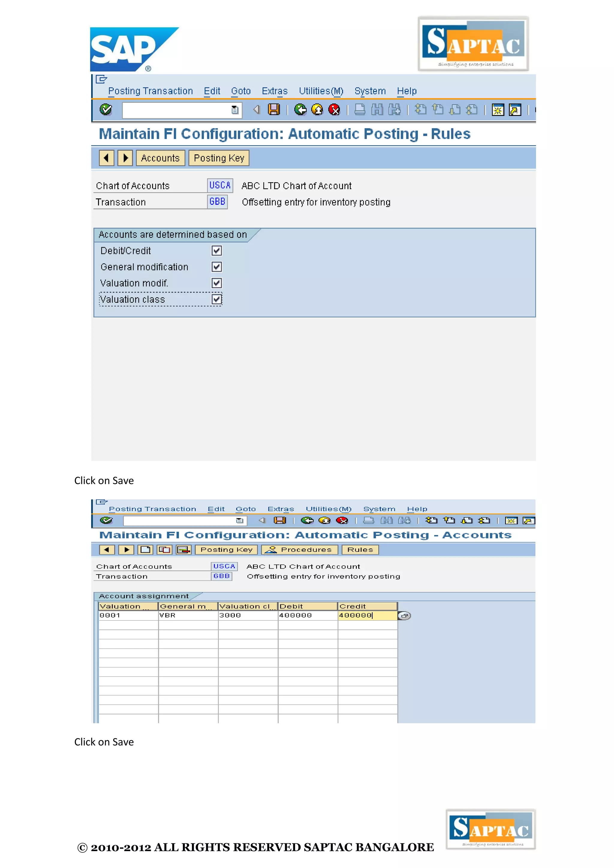Click the green Back arrow in upper toolbar

(x=300, y=110)
